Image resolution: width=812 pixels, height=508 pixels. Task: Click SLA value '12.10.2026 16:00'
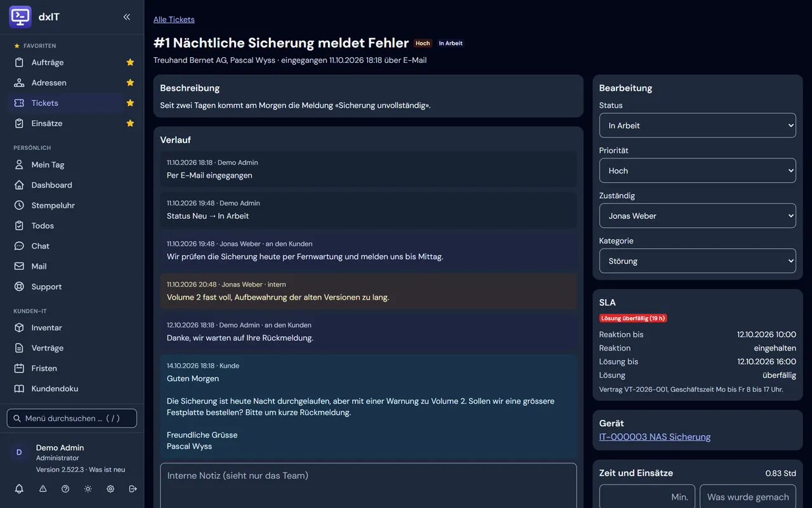click(766, 361)
